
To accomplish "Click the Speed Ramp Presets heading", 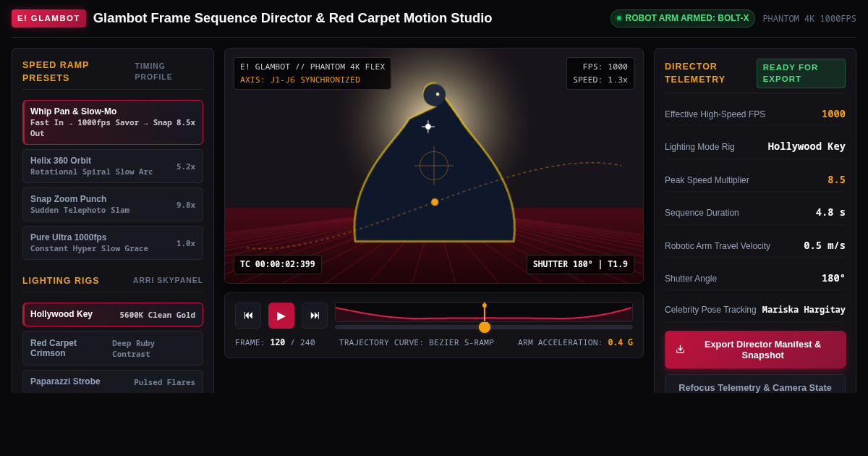I will tap(56, 71).
